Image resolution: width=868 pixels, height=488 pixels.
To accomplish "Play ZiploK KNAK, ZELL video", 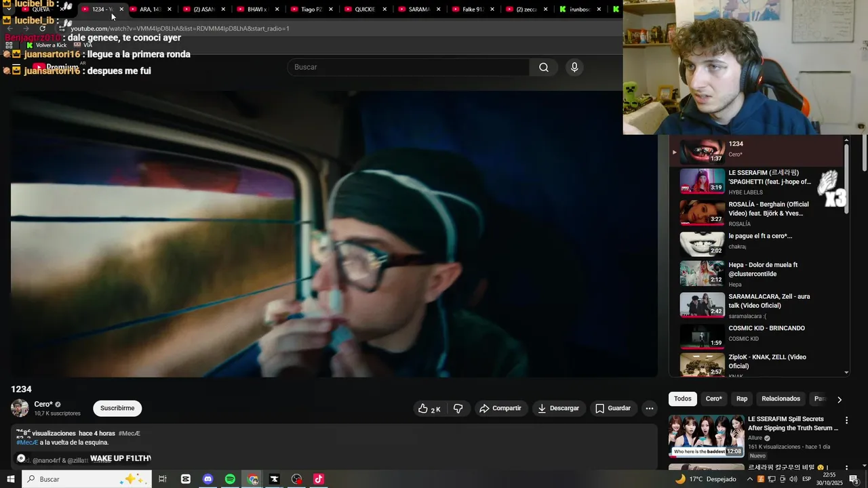I will [x=756, y=365].
